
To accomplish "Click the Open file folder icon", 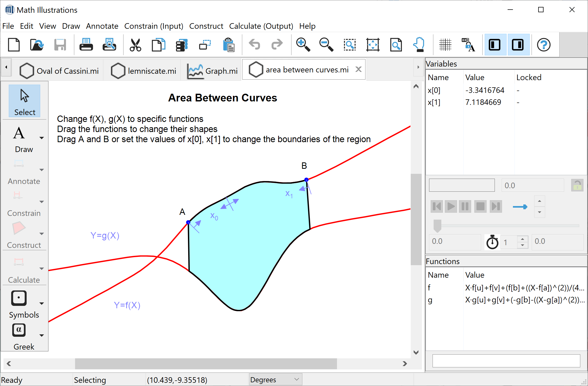I will tap(37, 44).
